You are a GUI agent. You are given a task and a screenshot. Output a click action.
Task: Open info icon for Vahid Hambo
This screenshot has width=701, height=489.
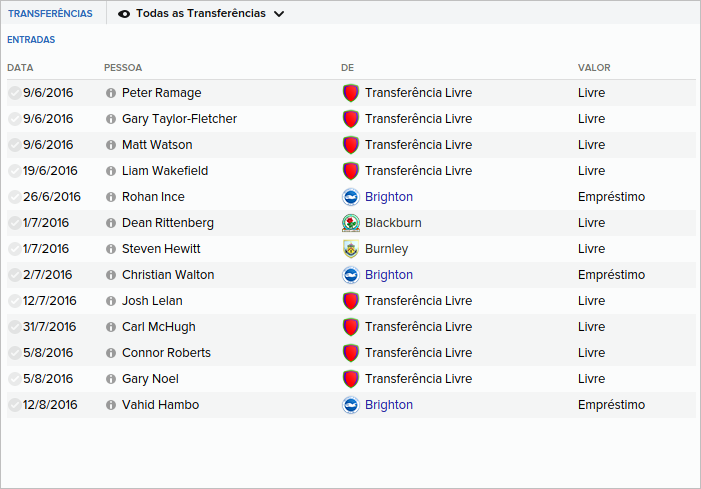click(x=111, y=405)
